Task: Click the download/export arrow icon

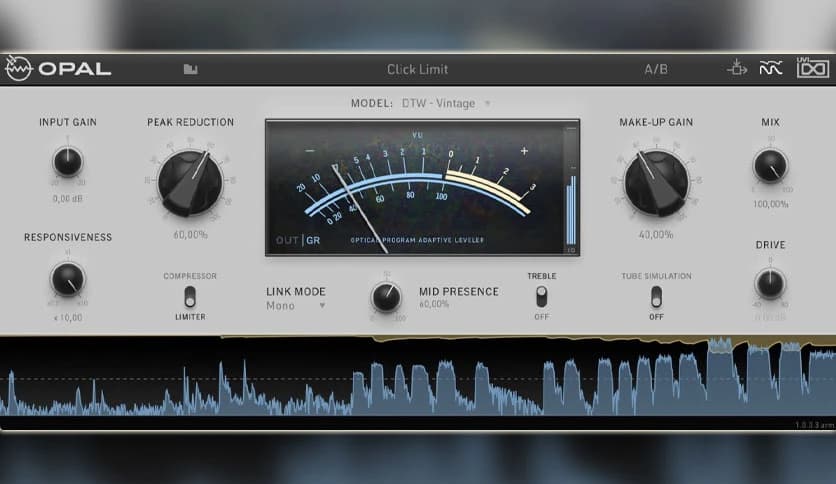Action: click(x=737, y=68)
